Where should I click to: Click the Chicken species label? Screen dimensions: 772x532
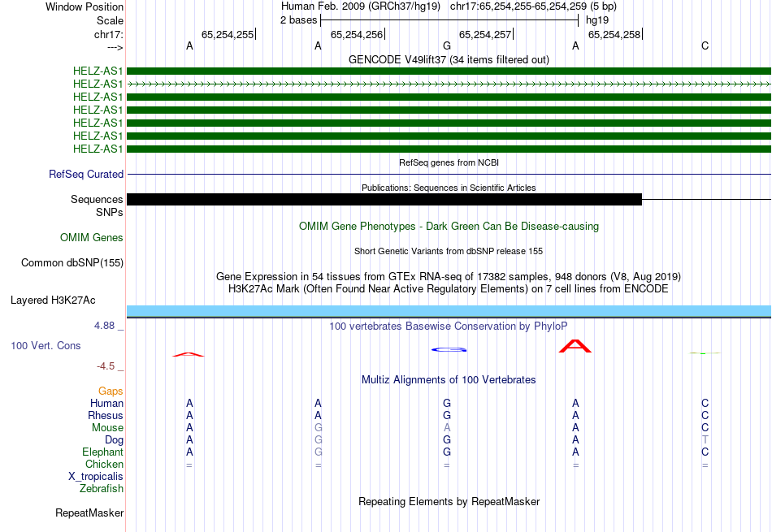(x=104, y=464)
